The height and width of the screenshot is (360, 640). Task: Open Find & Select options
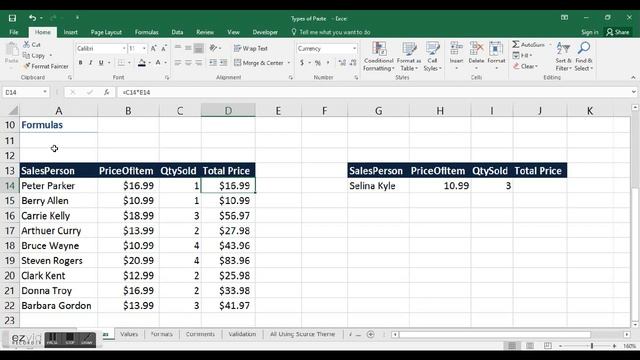click(x=584, y=56)
